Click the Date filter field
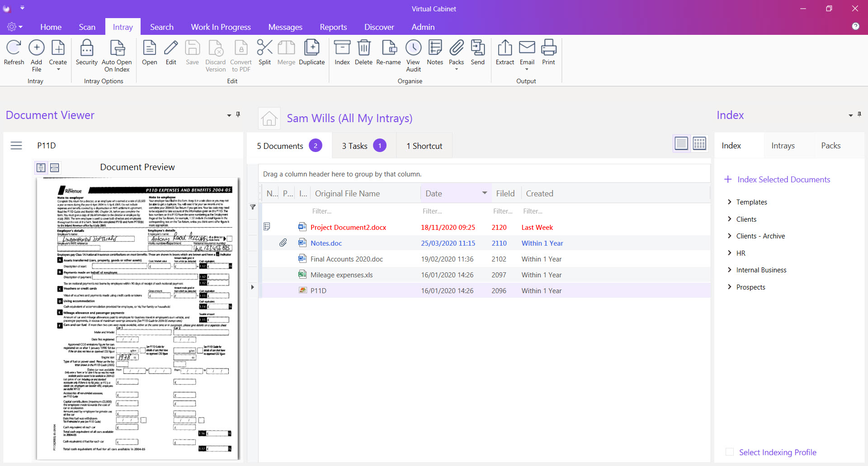 [456, 211]
